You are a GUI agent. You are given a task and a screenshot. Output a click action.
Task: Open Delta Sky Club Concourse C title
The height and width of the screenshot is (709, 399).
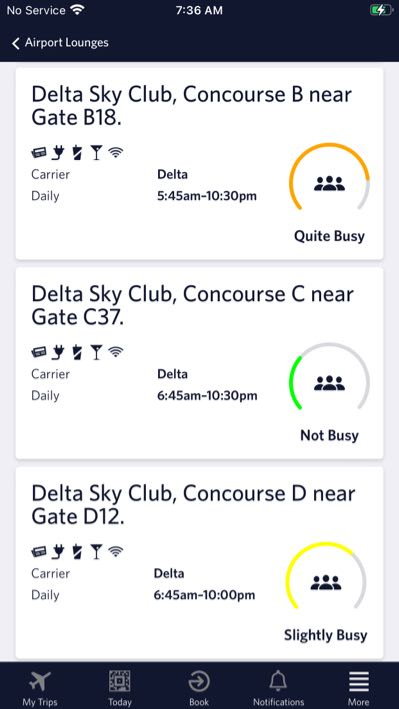193,306
